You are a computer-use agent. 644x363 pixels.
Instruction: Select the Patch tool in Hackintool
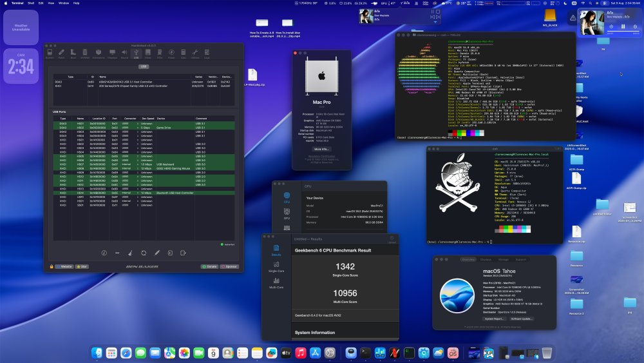[61, 54]
